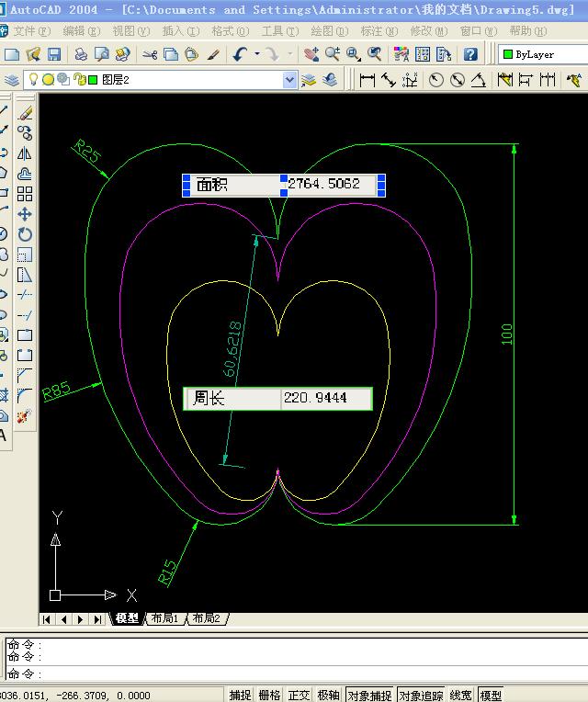Select the Chamfer tool
The width and height of the screenshot is (588, 702).
coord(25,375)
